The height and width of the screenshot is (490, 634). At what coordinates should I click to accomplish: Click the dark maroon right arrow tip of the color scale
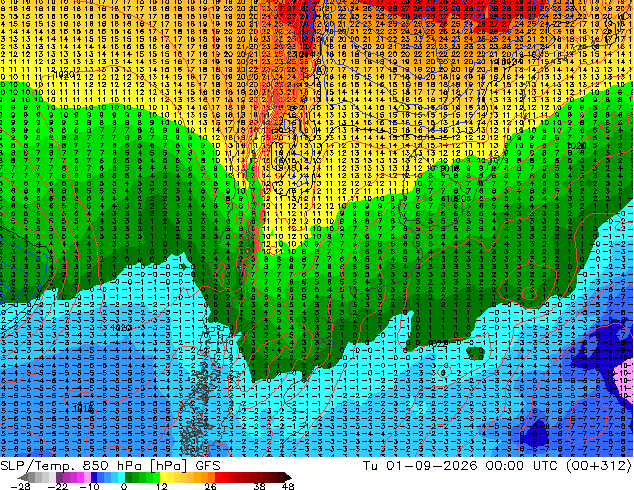pos(288,477)
